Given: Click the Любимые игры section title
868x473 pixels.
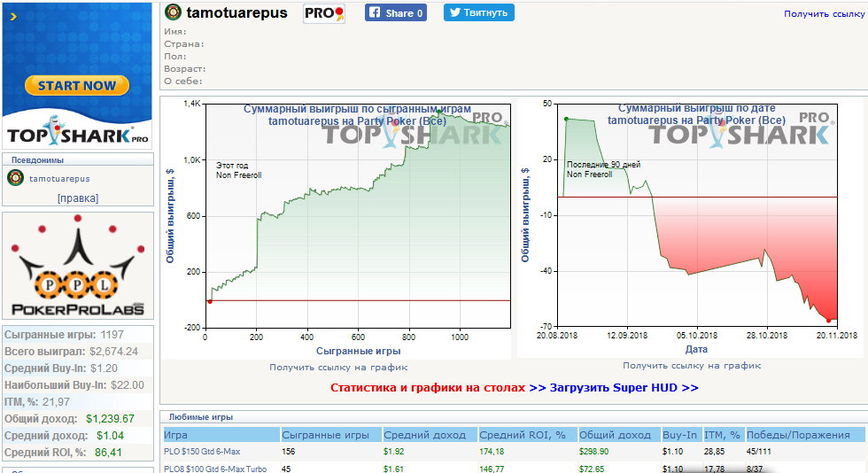Looking at the screenshot, I should click(201, 417).
